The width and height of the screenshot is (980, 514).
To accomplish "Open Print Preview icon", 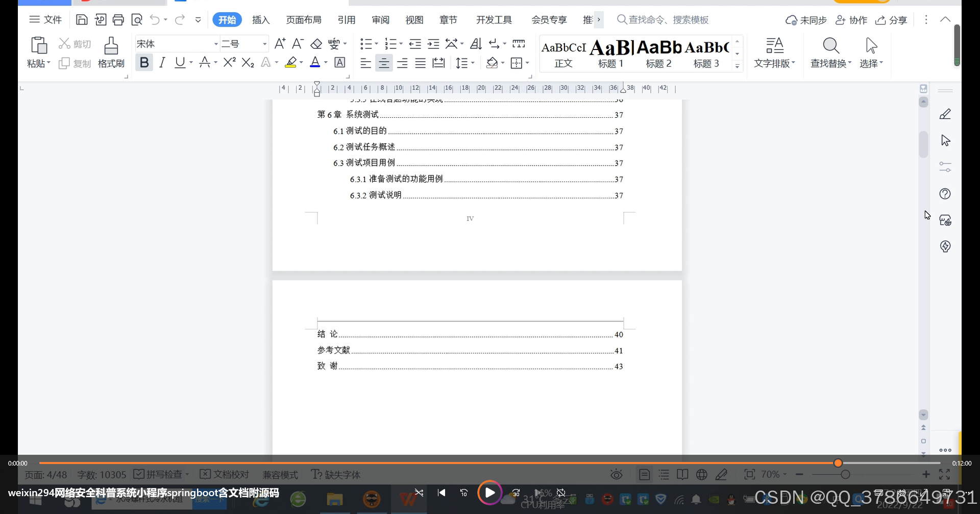I will pos(137,20).
